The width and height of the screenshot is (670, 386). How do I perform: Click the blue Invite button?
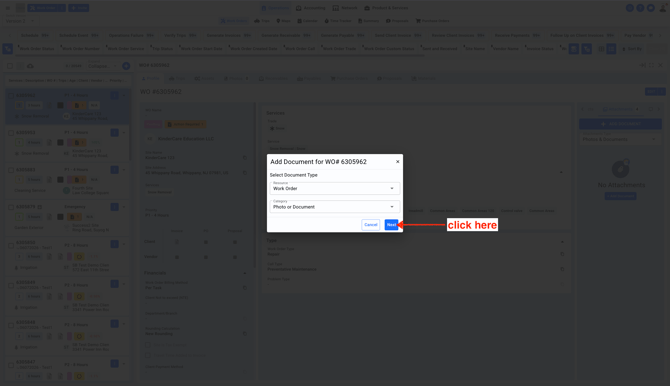[x=79, y=8]
